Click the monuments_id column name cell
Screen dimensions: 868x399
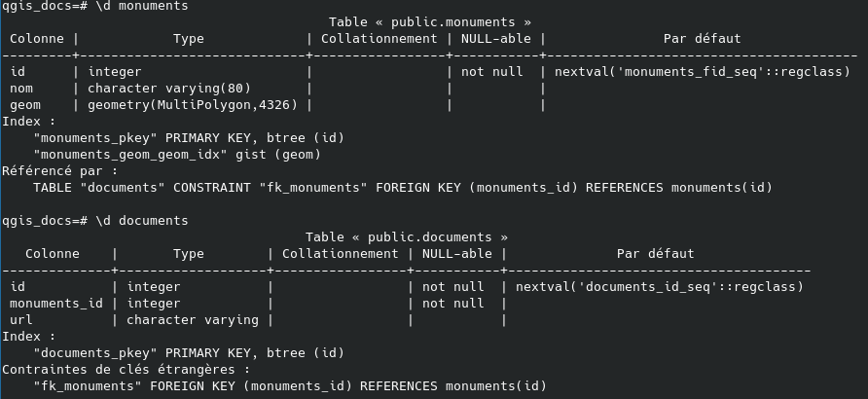(56, 304)
